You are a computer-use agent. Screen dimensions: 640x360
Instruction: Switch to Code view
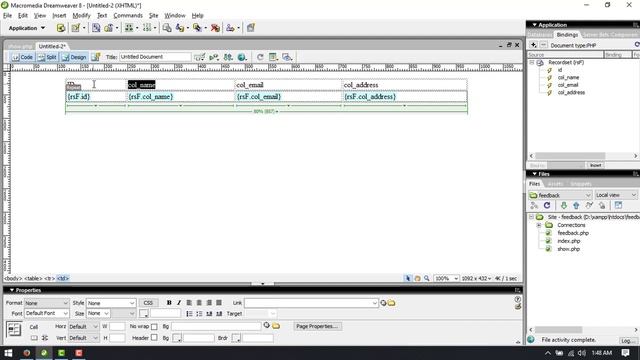point(22,57)
